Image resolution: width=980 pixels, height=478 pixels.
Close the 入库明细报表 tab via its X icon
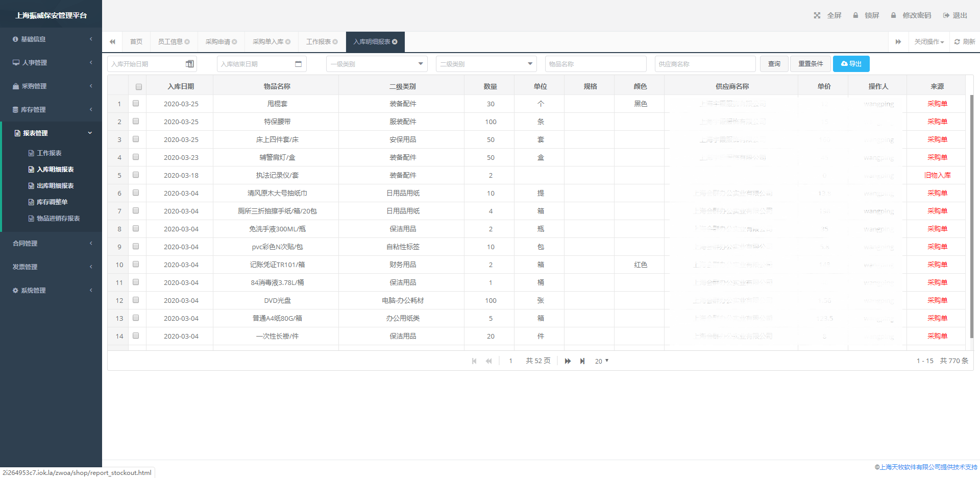pos(395,42)
